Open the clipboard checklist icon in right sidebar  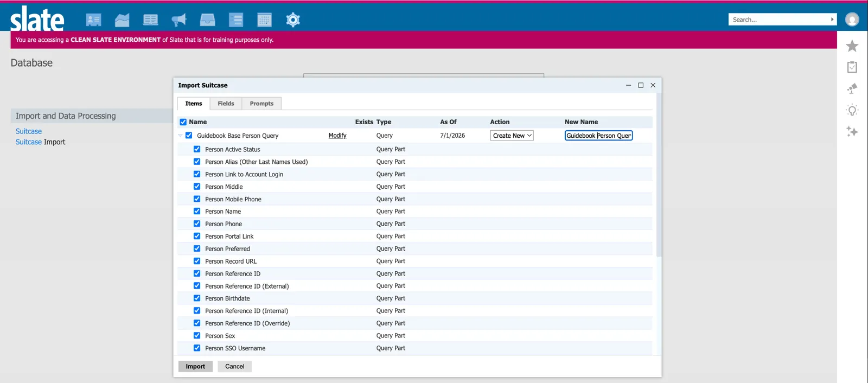(852, 67)
